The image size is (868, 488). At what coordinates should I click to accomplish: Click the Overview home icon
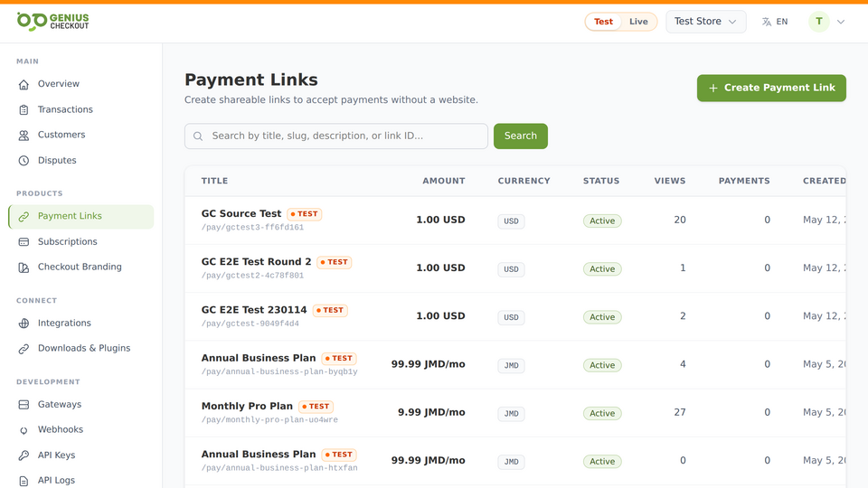pyautogui.click(x=24, y=84)
